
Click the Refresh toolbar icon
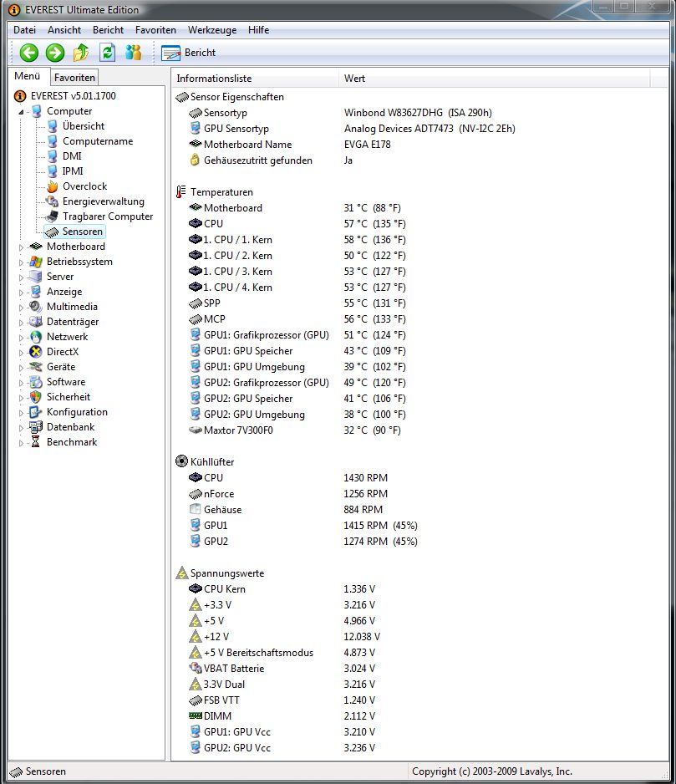pos(107,53)
